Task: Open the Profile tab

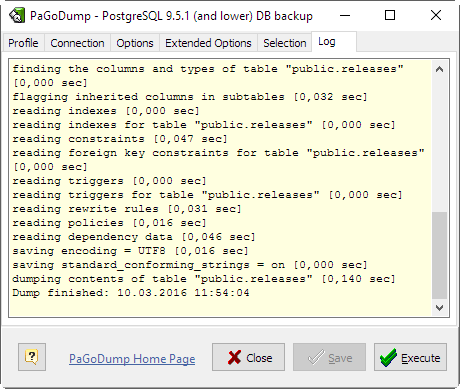Action: pos(23,43)
